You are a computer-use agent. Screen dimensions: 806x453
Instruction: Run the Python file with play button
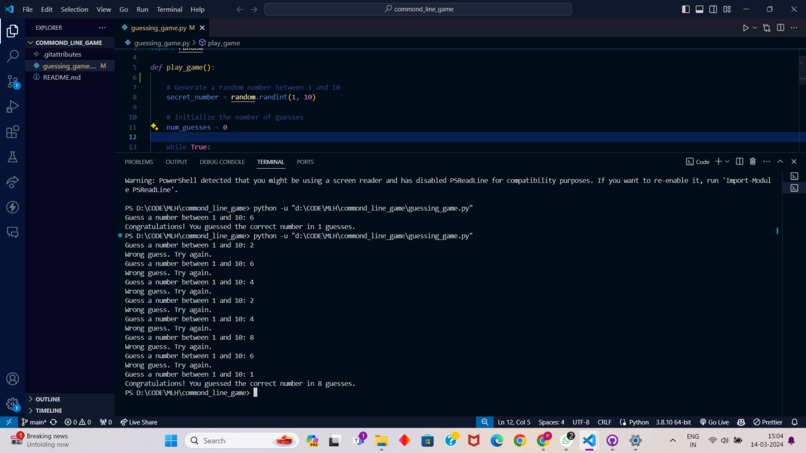(745, 28)
